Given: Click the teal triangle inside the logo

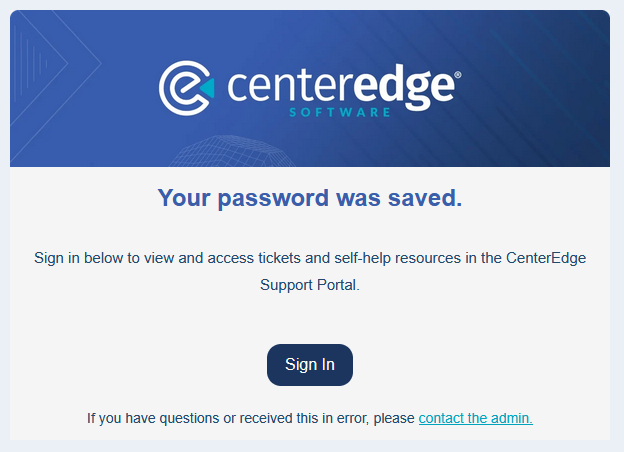Looking at the screenshot, I should [x=207, y=88].
